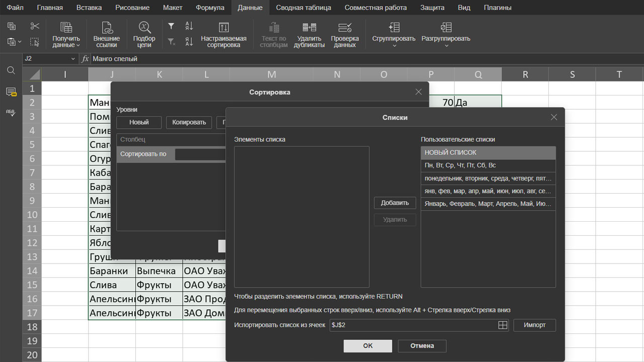Open the Сводная таблица tab
The width and height of the screenshot is (644, 362).
(303, 8)
